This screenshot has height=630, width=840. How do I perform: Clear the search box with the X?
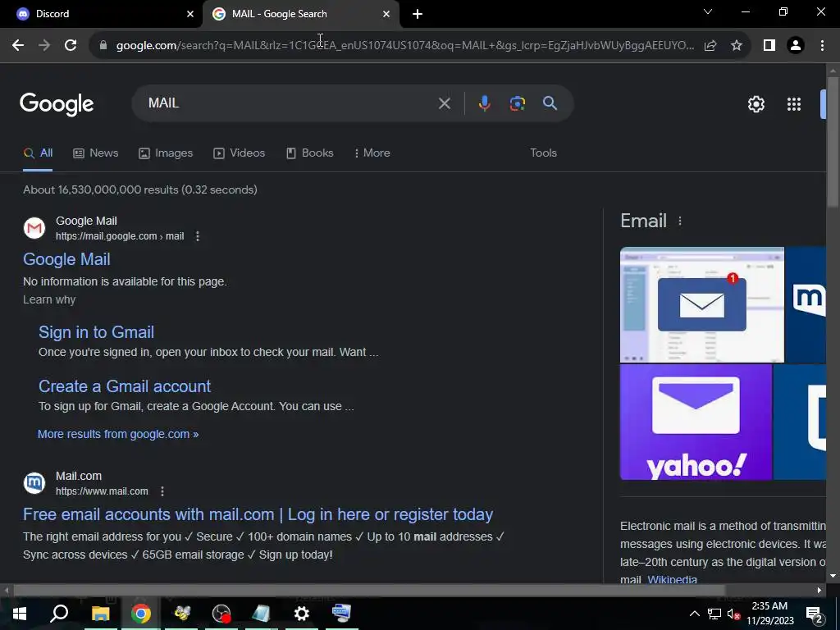444,103
